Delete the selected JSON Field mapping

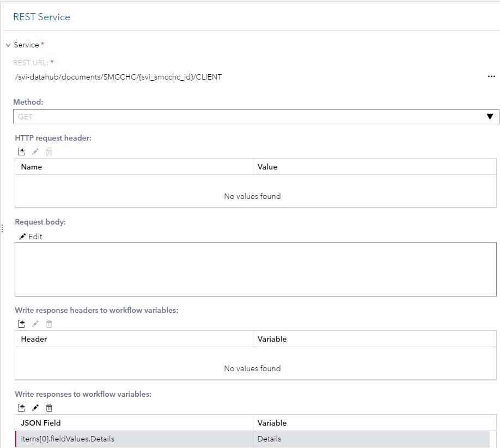pyautogui.click(x=49, y=407)
